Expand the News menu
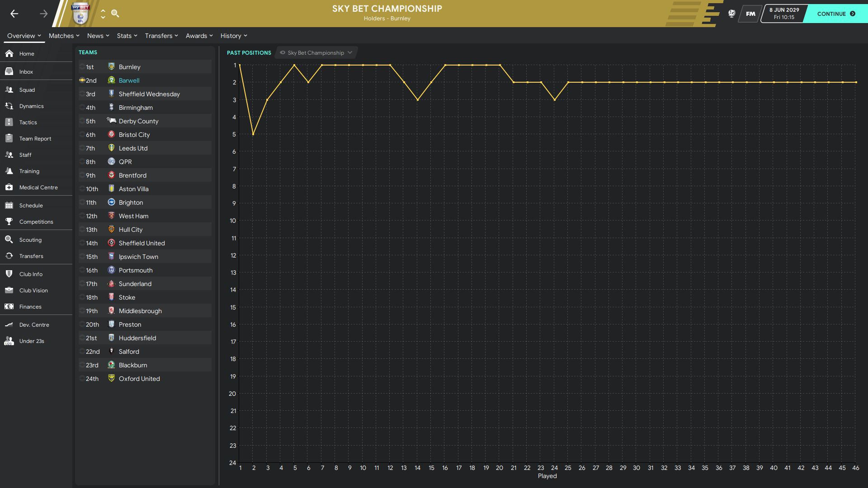The height and width of the screenshot is (488, 868). click(98, 36)
